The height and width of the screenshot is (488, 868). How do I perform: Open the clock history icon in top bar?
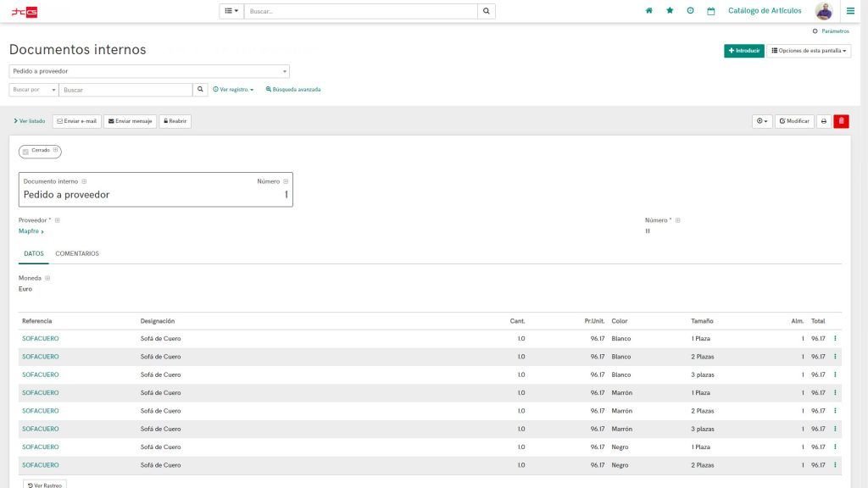click(x=690, y=11)
